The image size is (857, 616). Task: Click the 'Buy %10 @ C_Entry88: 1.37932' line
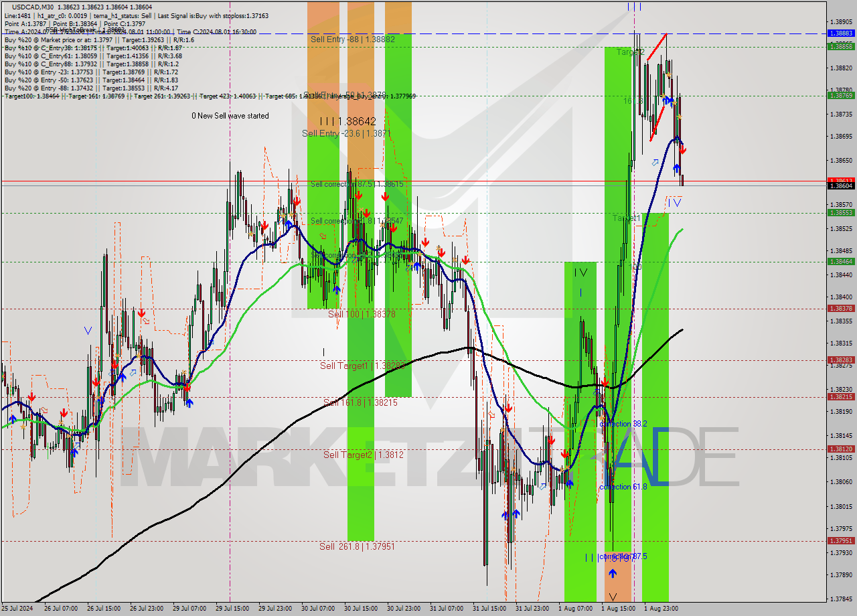click(x=91, y=64)
